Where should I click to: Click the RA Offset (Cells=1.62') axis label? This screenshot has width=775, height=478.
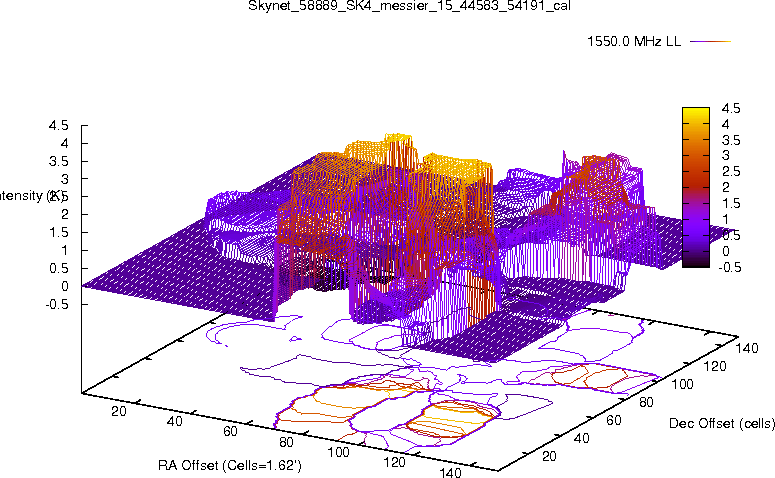point(230,465)
